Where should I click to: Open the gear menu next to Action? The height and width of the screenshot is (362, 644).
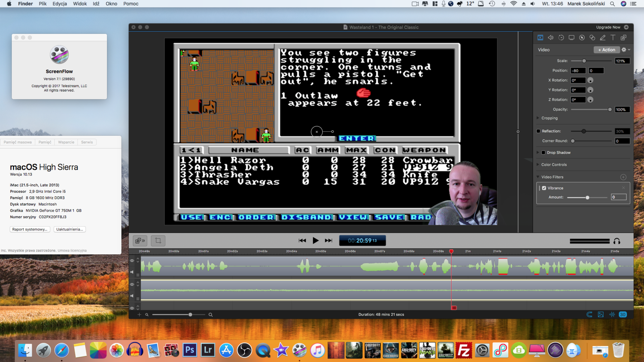point(626,50)
